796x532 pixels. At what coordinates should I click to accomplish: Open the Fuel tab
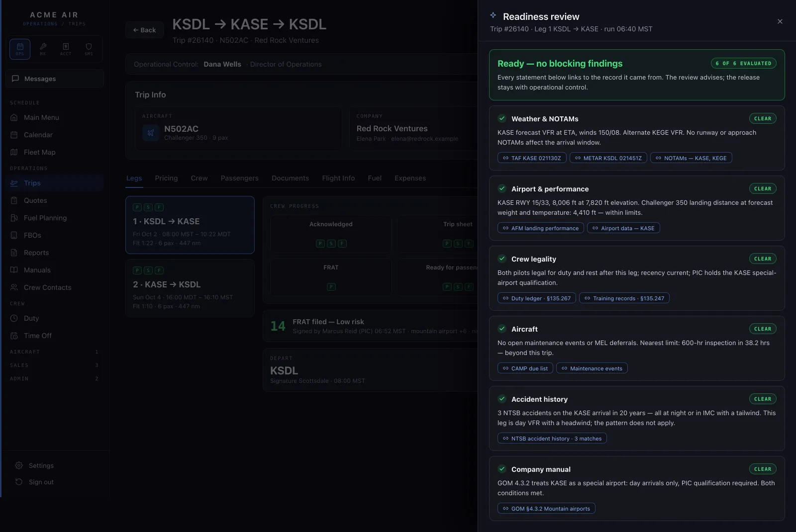pyautogui.click(x=375, y=178)
